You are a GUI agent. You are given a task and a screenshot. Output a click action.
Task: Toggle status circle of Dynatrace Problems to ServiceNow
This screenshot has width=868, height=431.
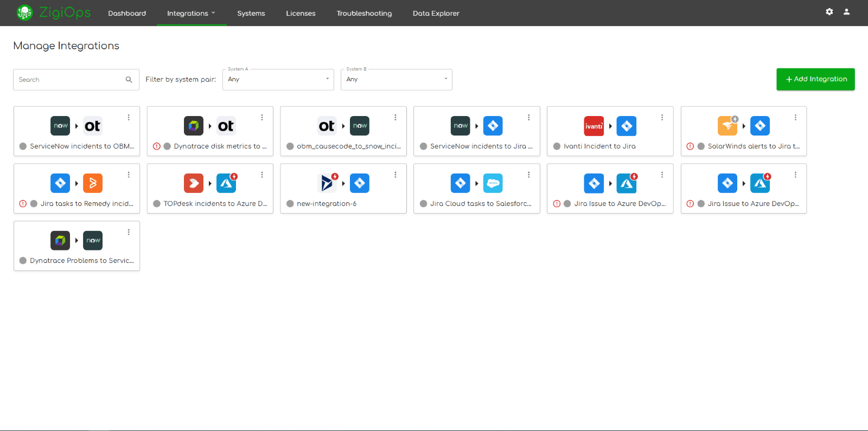pos(23,261)
